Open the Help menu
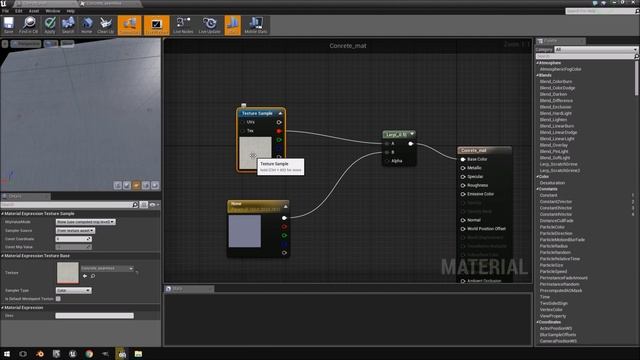 click(71, 11)
